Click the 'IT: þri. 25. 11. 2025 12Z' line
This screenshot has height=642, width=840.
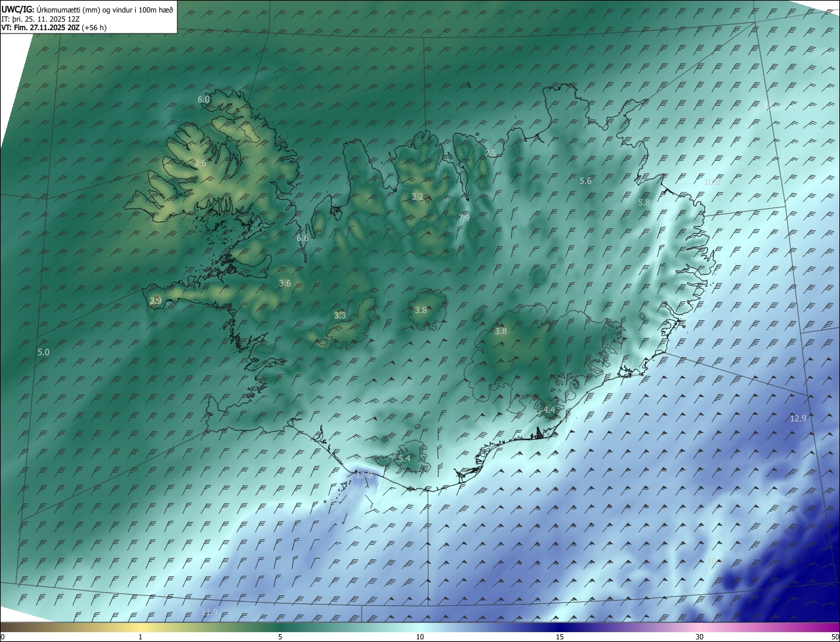(41, 19)
